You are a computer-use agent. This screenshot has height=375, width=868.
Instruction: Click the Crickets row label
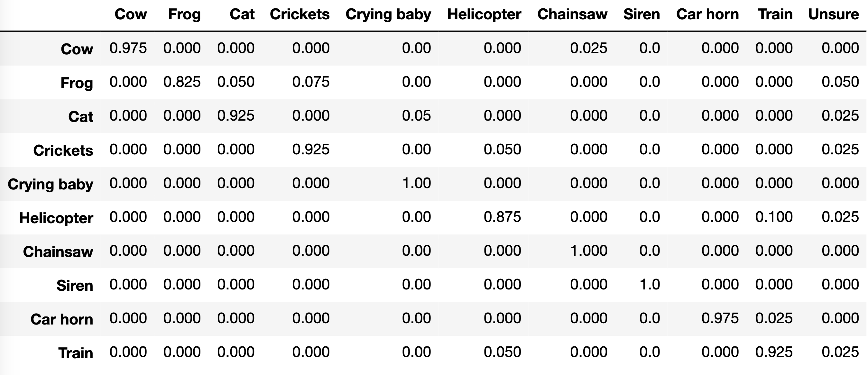[63, 150]
